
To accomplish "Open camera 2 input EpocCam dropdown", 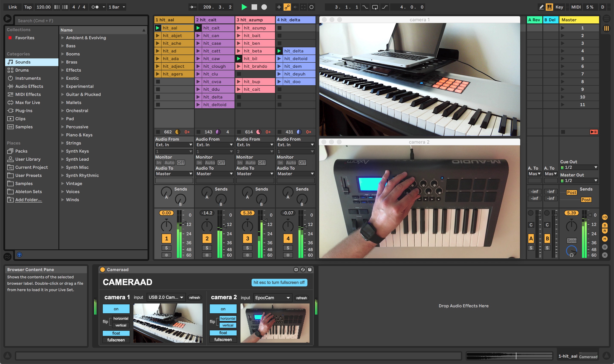I will (x=272, y=298).
